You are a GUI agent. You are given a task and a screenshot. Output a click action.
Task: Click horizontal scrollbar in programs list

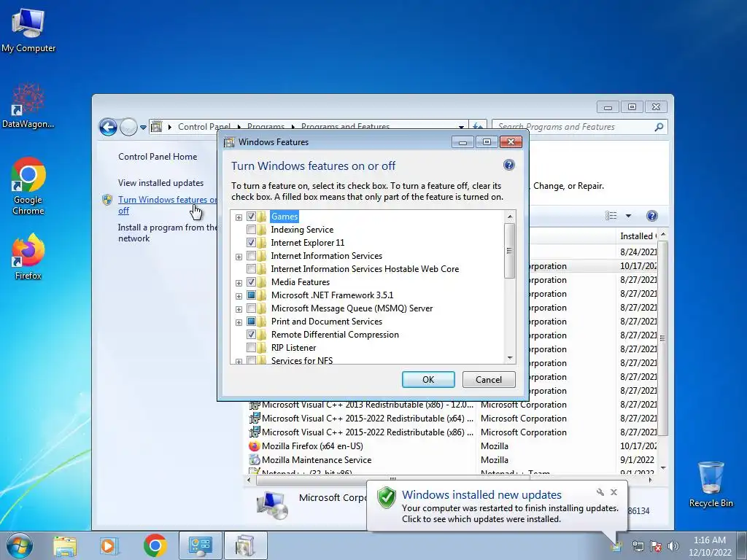click(x=393, y=480)
